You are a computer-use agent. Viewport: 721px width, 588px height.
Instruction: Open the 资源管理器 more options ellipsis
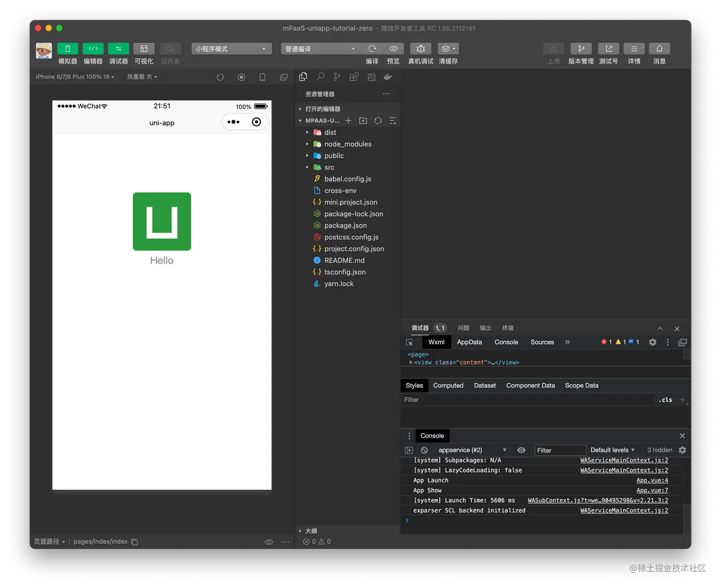(386, 94)
